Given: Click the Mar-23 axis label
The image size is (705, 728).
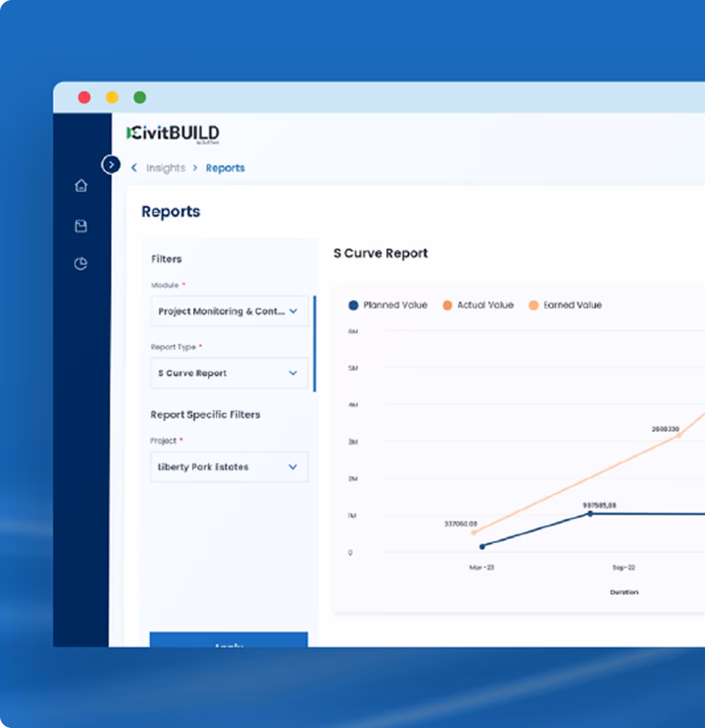Looking at the screenshot, I should click(x=481, y=568).
